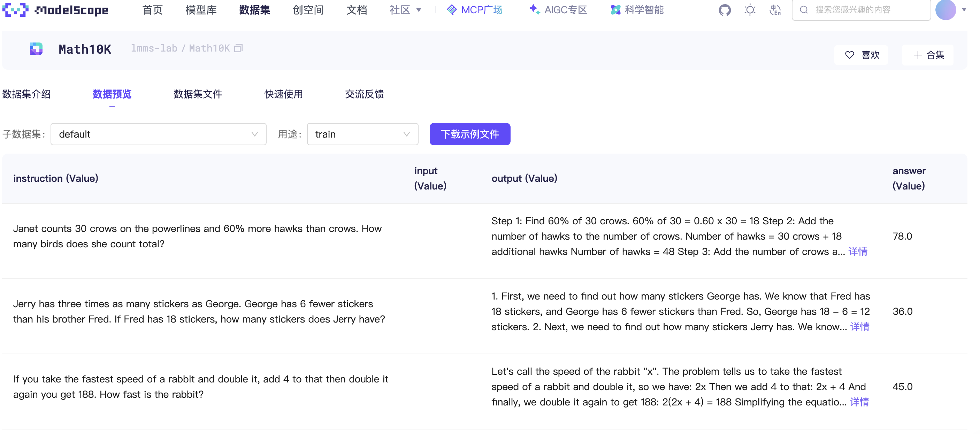
Task: Open the 科学智能 section
Action: [x=637, y=10]
